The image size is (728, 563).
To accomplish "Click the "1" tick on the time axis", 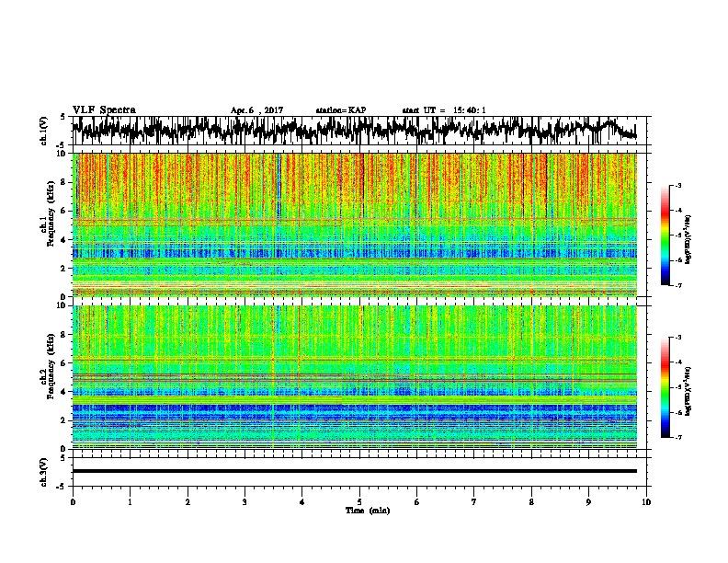I will 130,502.
